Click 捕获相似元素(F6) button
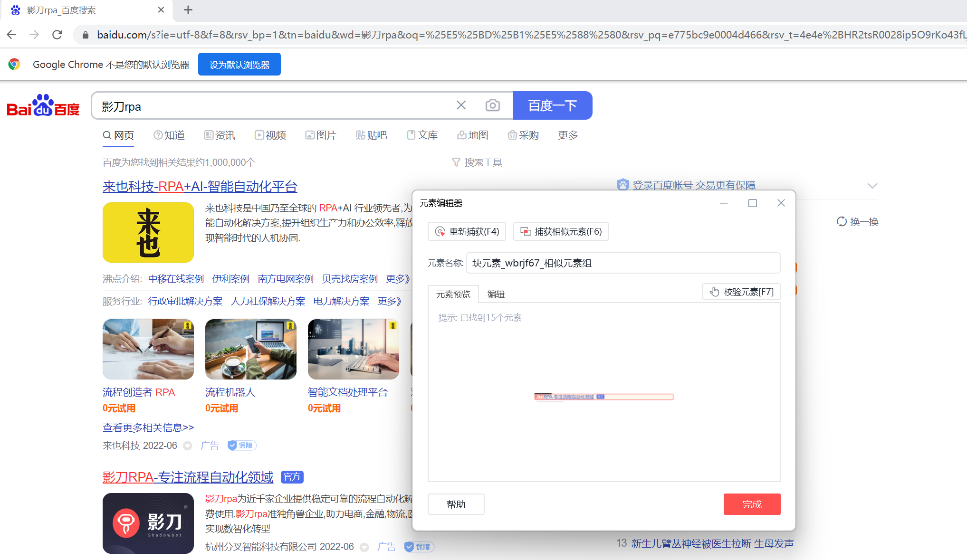 pos(561,231)
